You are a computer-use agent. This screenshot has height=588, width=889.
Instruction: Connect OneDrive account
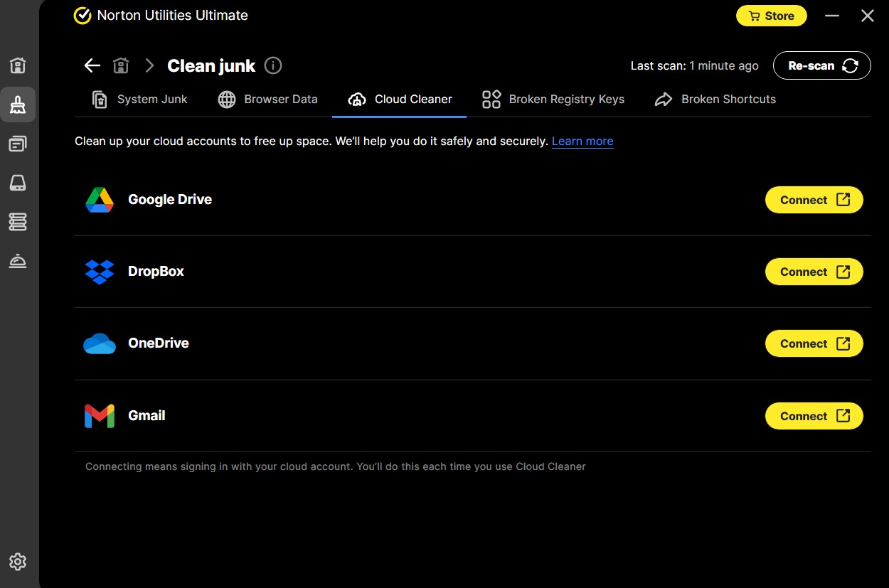(x=814, y=343)
